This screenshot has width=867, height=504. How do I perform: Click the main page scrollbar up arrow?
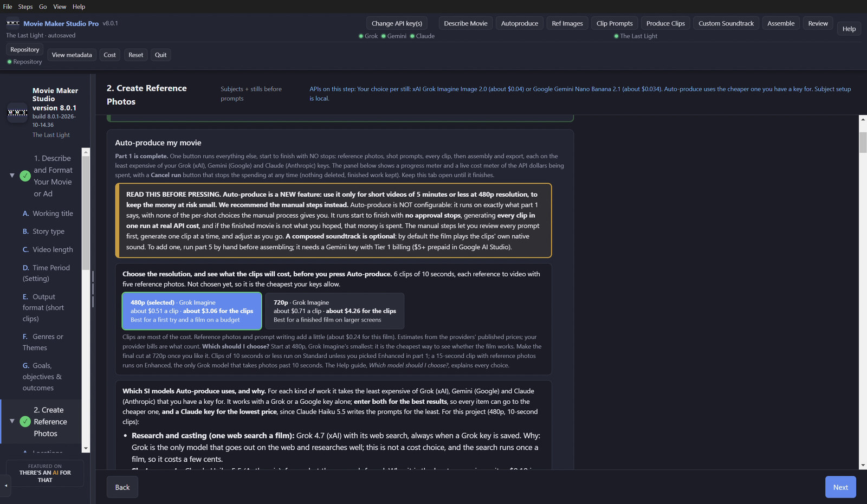click(863, 119)
